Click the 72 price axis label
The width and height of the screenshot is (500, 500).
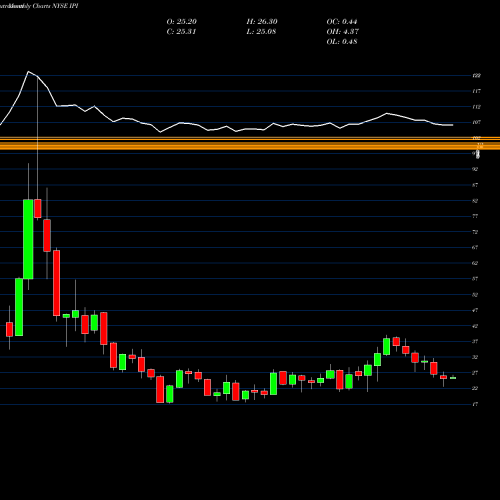[x=475, y=232]
